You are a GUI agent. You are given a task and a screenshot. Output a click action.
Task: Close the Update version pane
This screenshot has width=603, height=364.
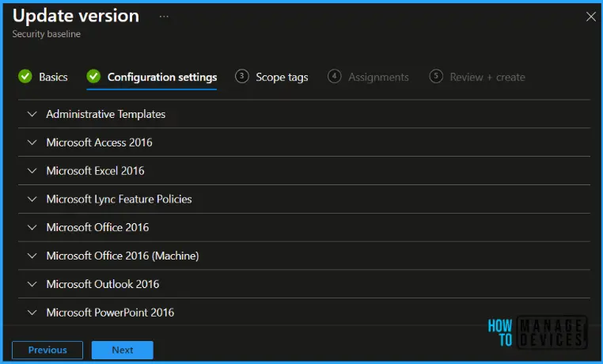click(590, 17)
